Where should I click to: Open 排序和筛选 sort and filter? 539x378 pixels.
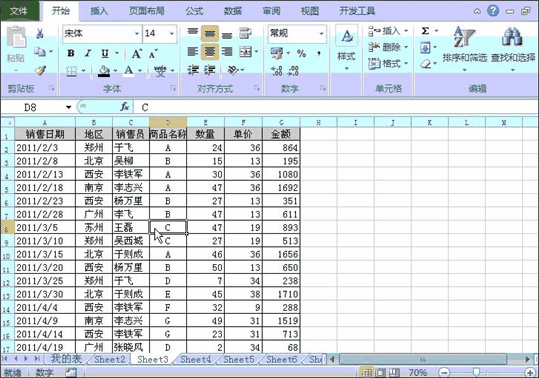click(x=464, y=48)
